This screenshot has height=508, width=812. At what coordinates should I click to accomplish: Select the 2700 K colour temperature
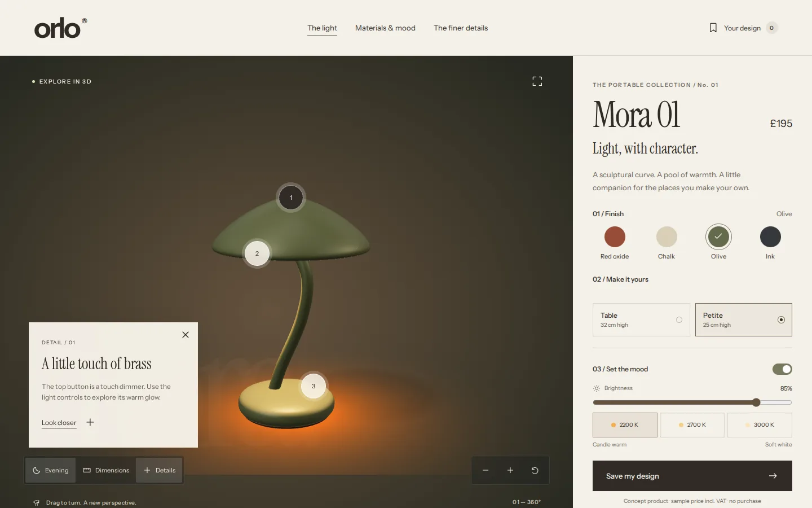(692, 425)
